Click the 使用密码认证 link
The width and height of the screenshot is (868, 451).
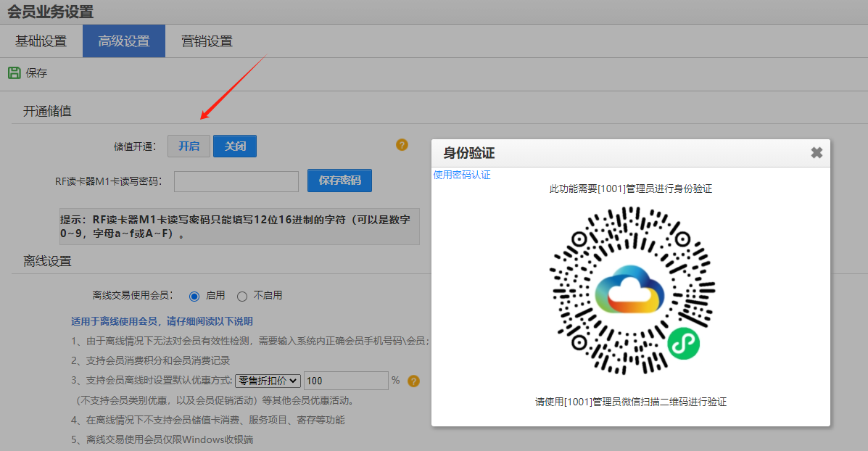click(462, 175)
